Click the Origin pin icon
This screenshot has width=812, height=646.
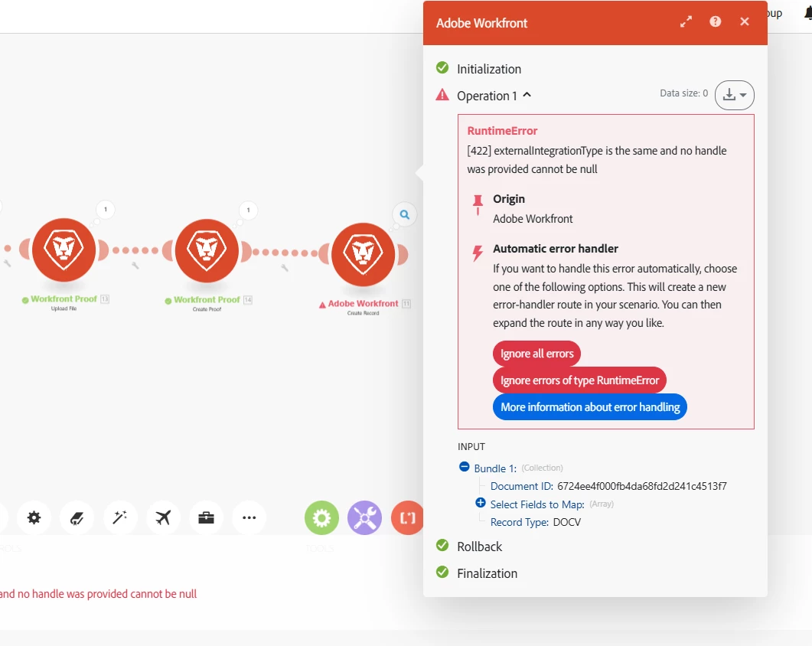(478, 204)
